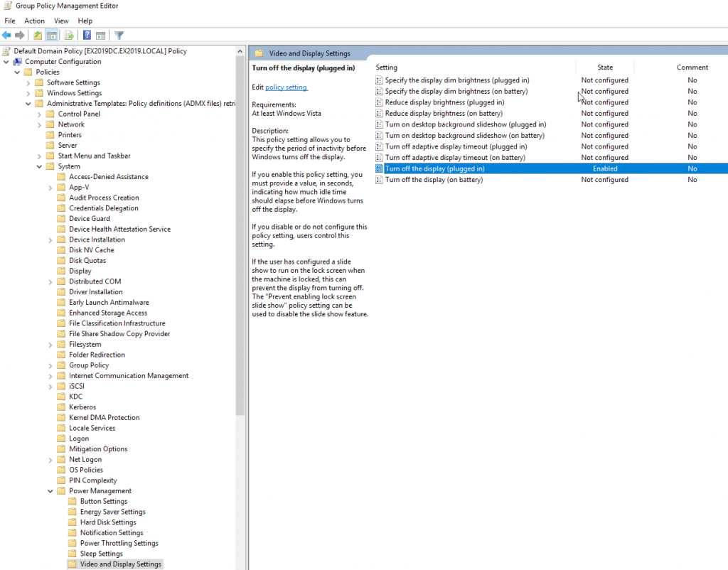Image resolution: width=728 pixels, height=570 pixels.
Task: Toggle the Show/Hide Console Tree icon
Action: coord(51,35)
